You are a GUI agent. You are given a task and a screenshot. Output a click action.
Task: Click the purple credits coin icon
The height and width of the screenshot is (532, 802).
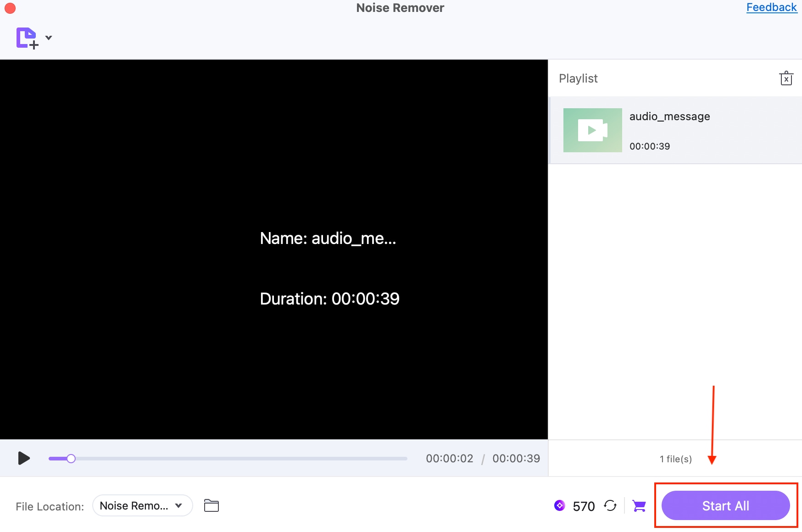click(x=559, y=505)
